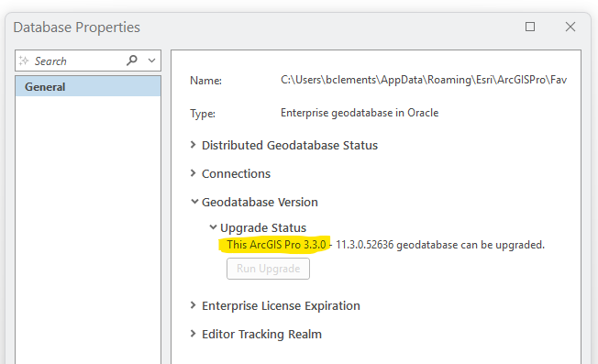The image size is (598, 364).
Task: Collapse the Geodatabase Version section
Action: [x=194, y=202]
